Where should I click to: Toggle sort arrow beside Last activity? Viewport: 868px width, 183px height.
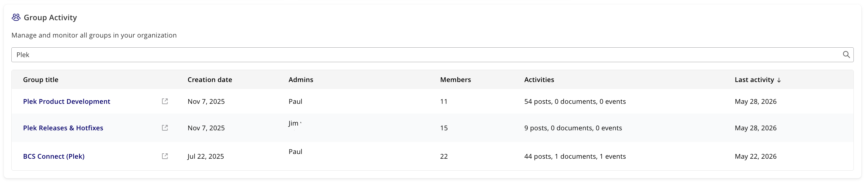pyautogui.click(x=779, y=80)
